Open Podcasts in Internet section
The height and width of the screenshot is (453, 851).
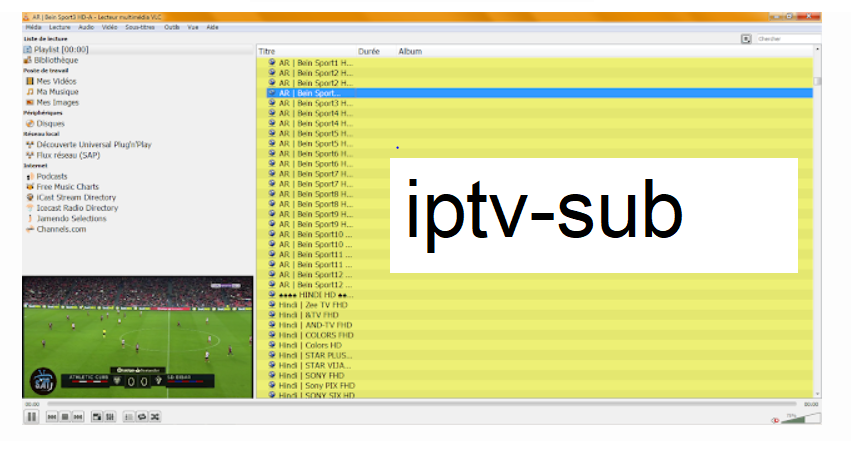(47, 176)
